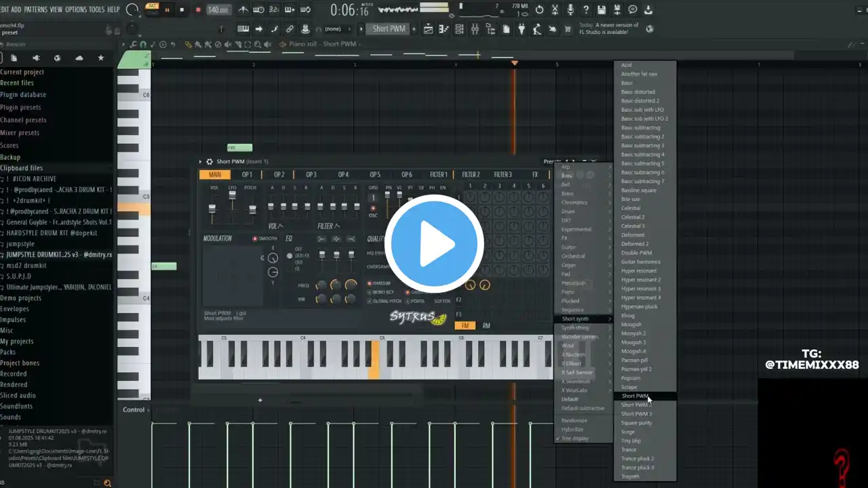Open the mixer view icon
The image size is (868, 488).
tap(475, 29)
